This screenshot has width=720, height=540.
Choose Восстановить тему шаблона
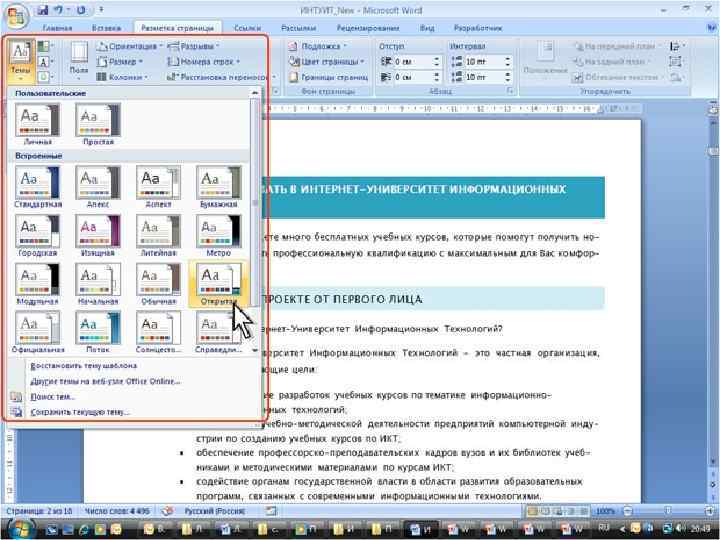point(84,366)
